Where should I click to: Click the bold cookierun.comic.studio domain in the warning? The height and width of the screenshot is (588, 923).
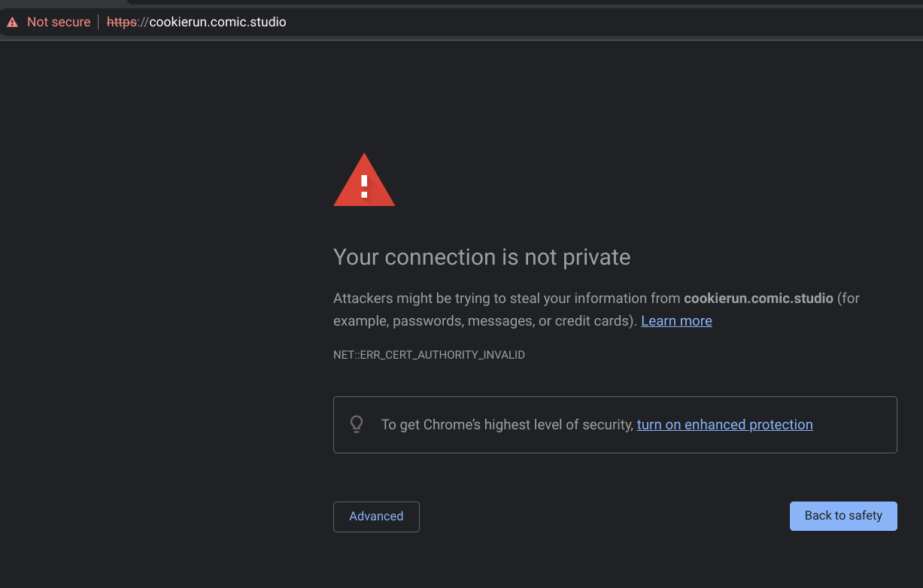pos(758,299)
